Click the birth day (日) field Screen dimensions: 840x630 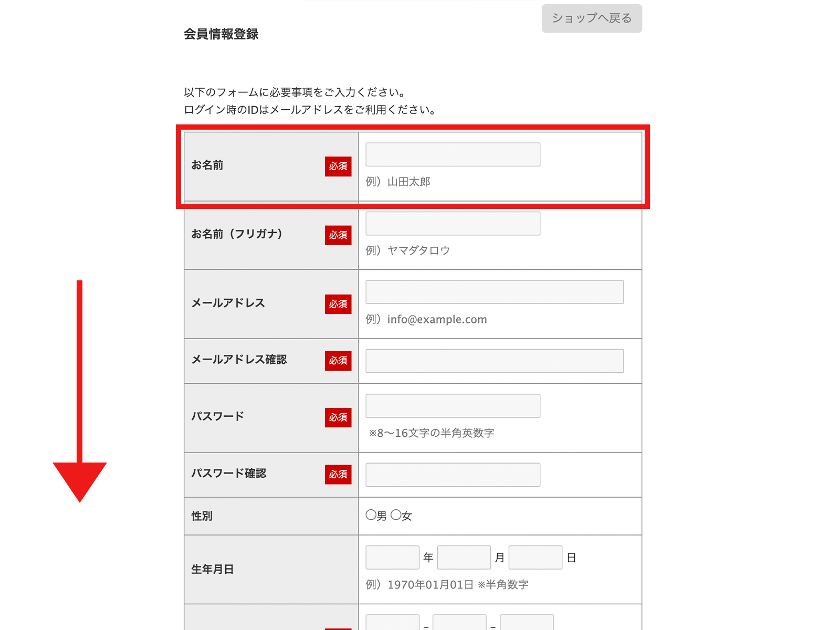tap(535, 558)
